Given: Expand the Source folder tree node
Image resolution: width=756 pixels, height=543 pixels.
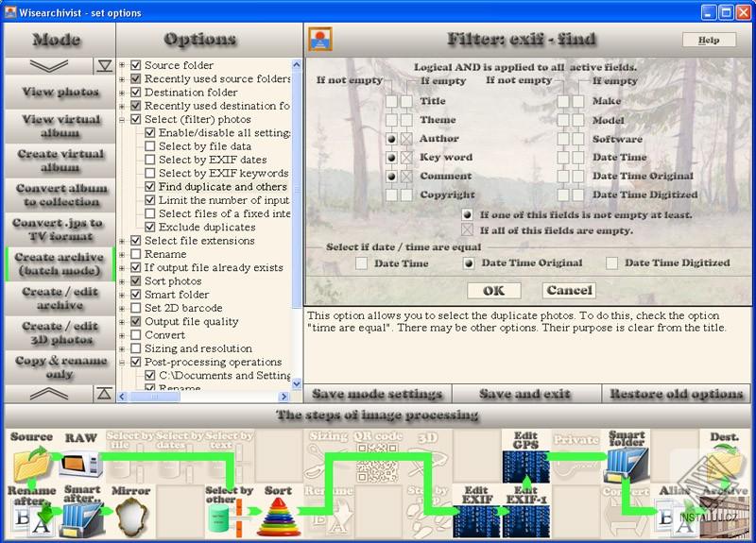Looking at the screenshot, I should tap(122, 65).
